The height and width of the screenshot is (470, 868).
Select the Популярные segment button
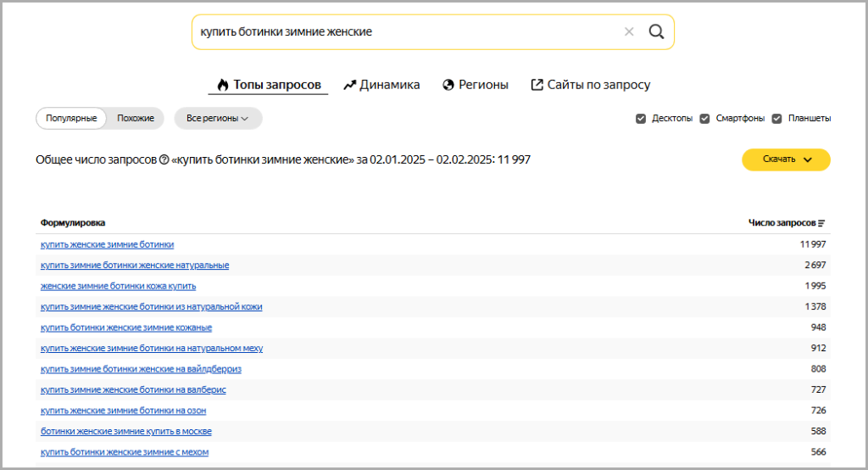tap(71, 118)
